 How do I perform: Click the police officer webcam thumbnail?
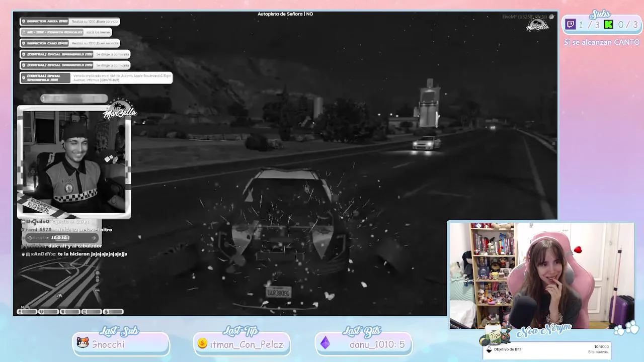pyautogui.click(x=74, y=162)
